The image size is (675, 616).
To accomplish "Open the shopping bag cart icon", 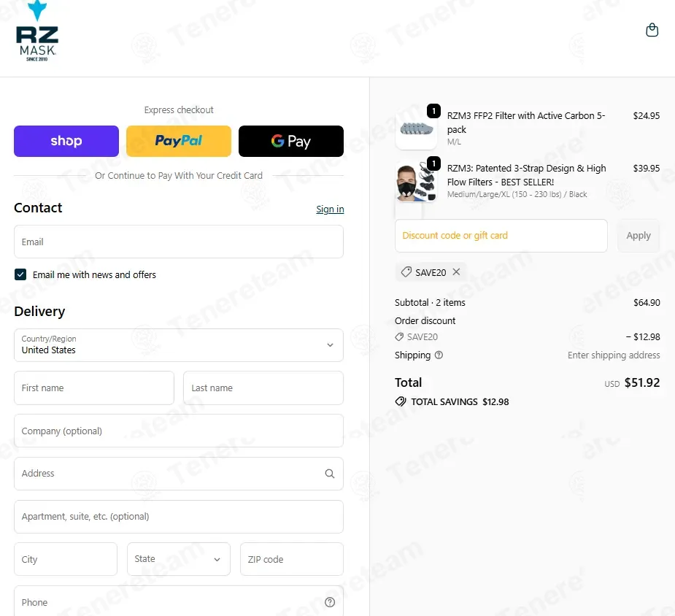I will tap(652, 30).
